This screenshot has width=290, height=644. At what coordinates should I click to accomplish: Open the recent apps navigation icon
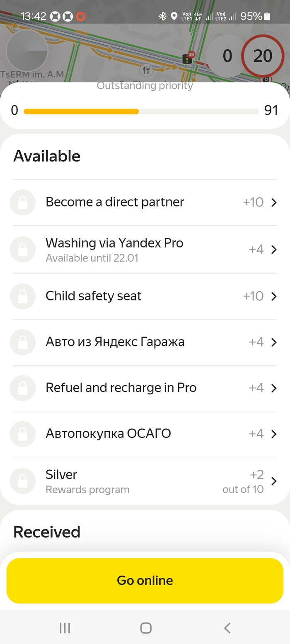(65, 628)
